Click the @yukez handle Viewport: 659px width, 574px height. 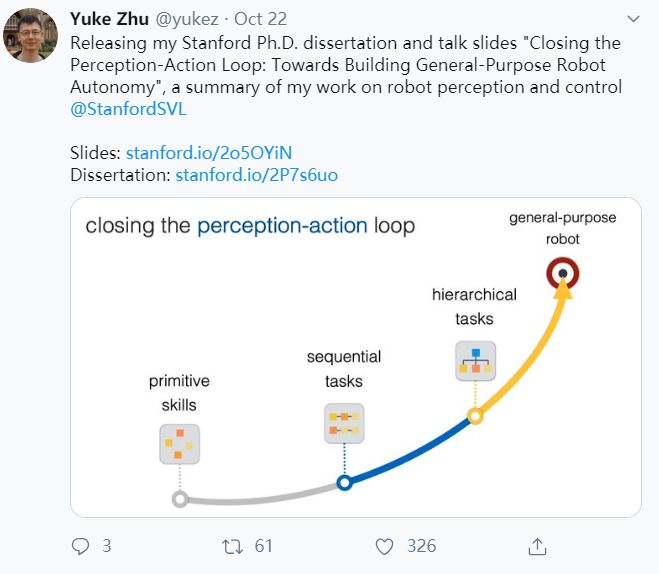click(x=188, y=20)
